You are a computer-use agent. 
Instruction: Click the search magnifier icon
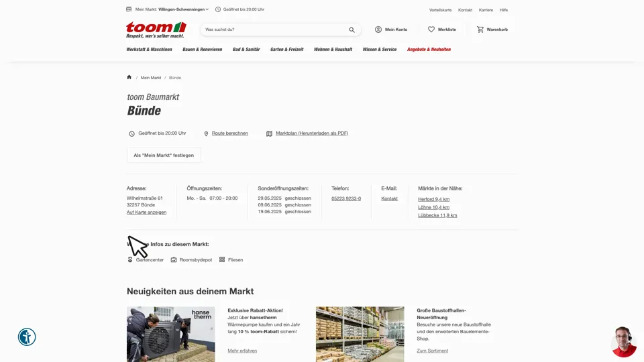352,29
